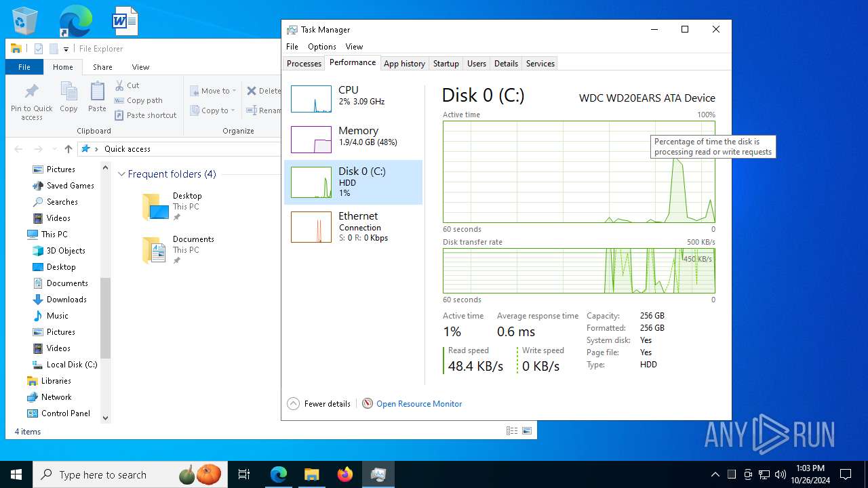This screenshot has height=488, width=868.
Task: Open the Share ribbon tab in File Explorer
Action: [102, 67]
